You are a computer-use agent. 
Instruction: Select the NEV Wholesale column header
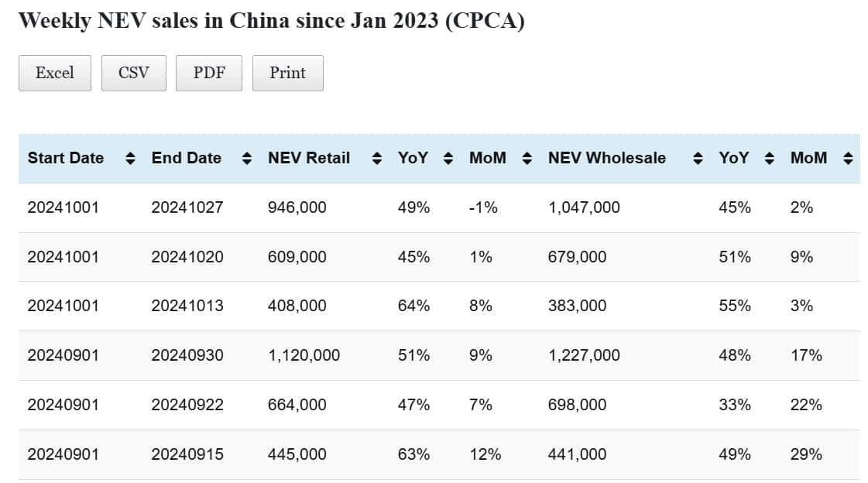point(606,158)
